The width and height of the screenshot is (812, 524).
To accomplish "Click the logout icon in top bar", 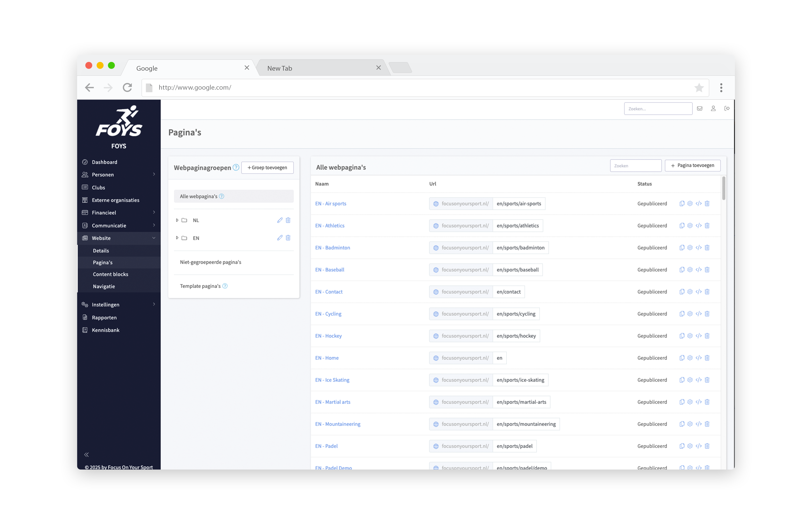I will point(727,109).
